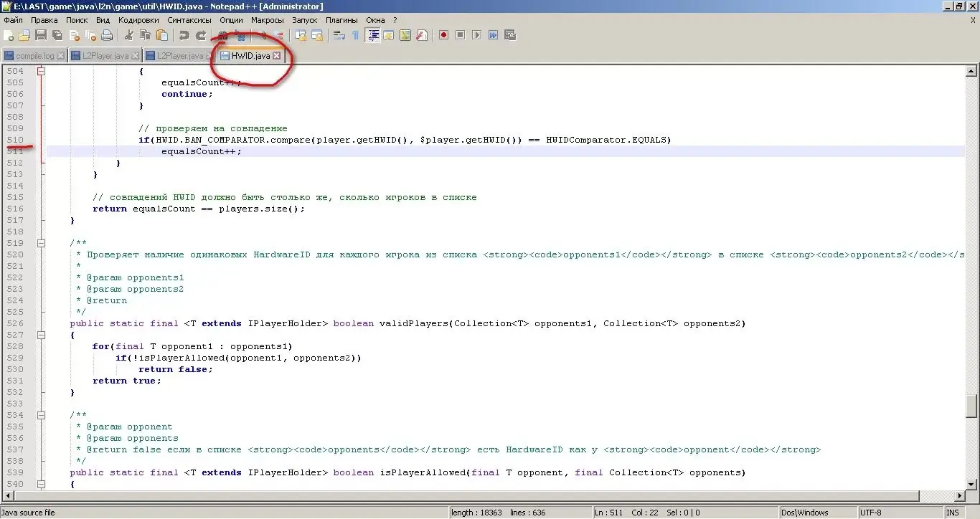Open the Плагины menu
The height and width of the screenshot is (519, 980).
point(342,20)
